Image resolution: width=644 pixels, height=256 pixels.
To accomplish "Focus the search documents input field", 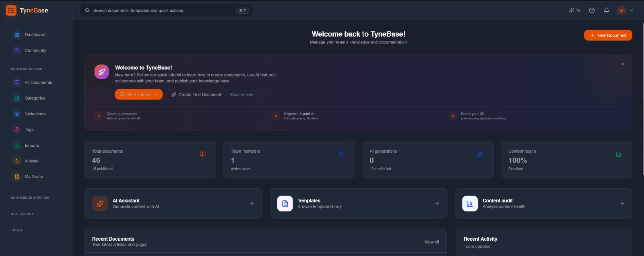I will [167, 10].
